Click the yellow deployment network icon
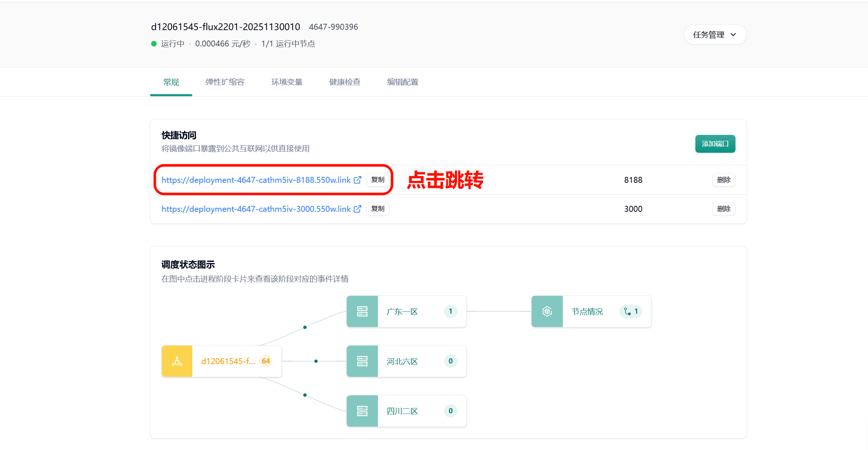The width and height of the screenshot is (868, 450). [177, 361]
